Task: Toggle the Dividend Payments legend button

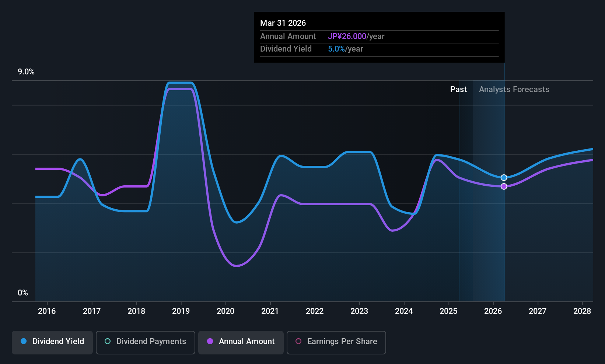Action: [146, 343]
